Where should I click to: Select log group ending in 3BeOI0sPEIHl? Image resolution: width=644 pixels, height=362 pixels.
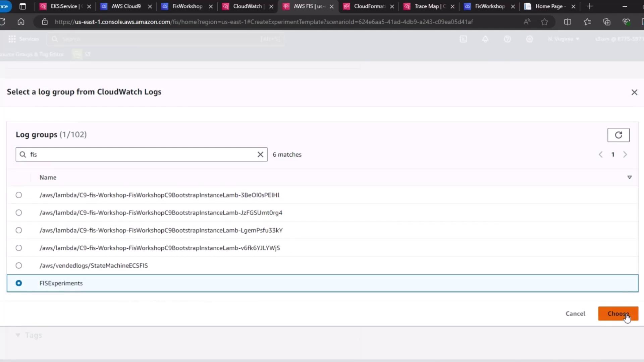[19, 195]
